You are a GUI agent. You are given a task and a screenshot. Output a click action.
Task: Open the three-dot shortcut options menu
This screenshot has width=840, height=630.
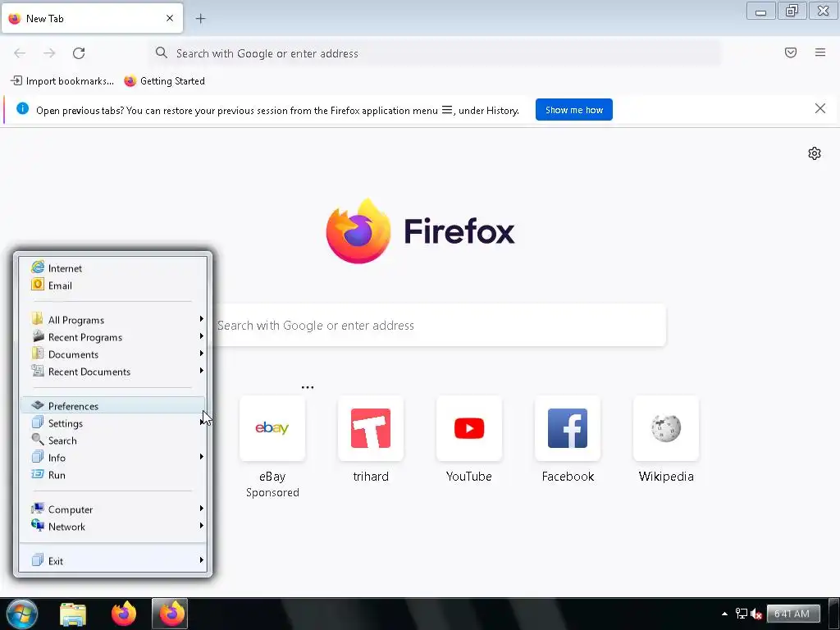(308, 387)
